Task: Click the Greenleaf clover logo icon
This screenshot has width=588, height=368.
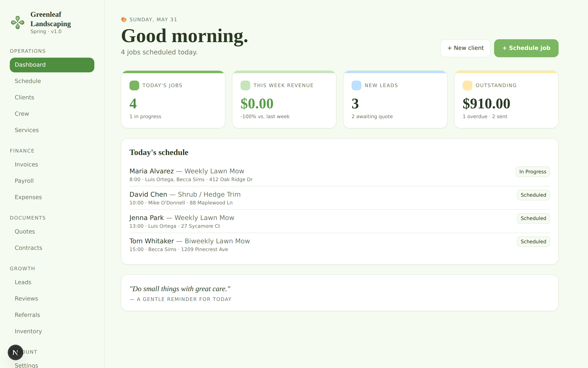Action: tap(18, 22)
